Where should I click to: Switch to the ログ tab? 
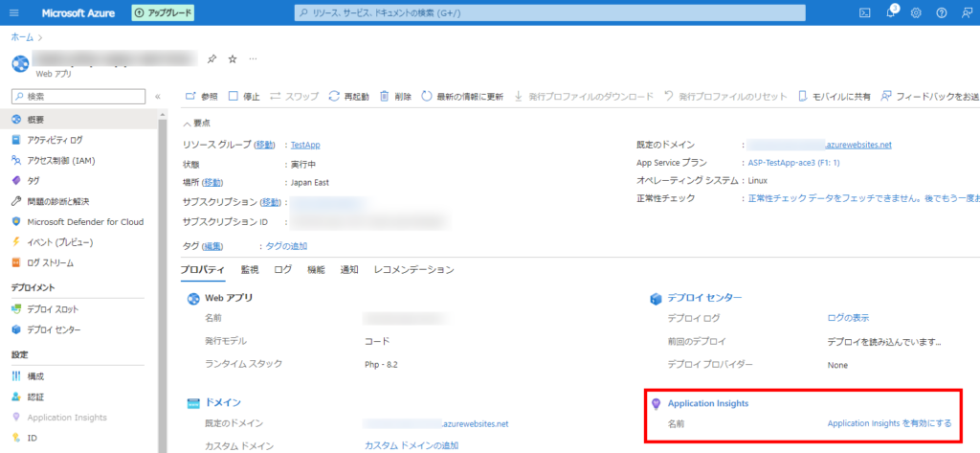(x=282, y=270)
